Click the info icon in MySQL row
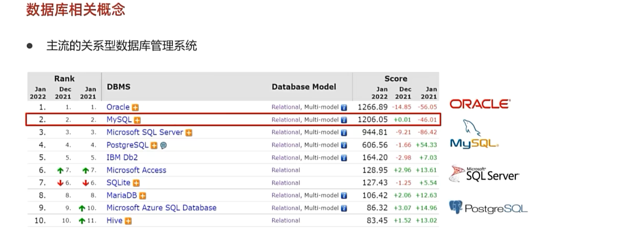 click(344, 120)
